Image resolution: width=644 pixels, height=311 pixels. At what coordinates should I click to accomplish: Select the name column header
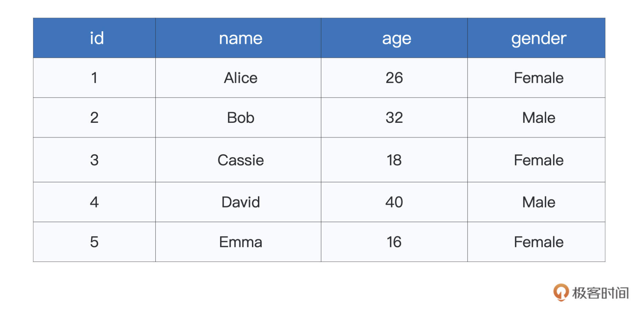coord(240,38)
